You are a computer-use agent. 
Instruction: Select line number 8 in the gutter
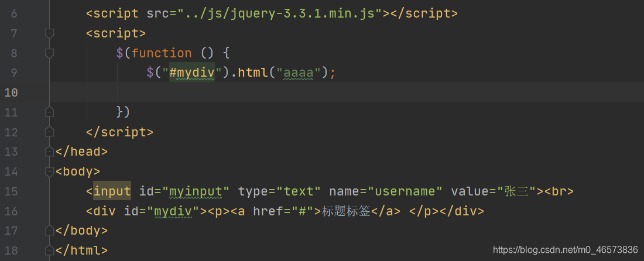pos(13,53)
